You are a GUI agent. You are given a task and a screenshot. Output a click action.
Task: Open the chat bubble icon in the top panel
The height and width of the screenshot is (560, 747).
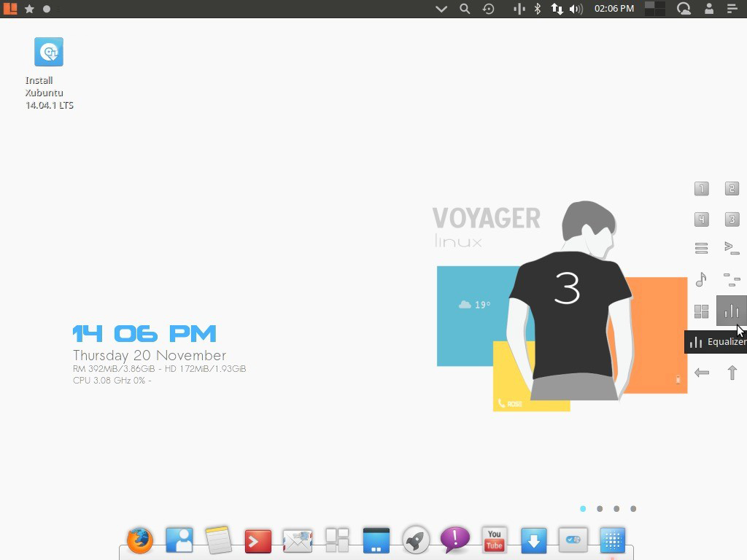[684, 9]
